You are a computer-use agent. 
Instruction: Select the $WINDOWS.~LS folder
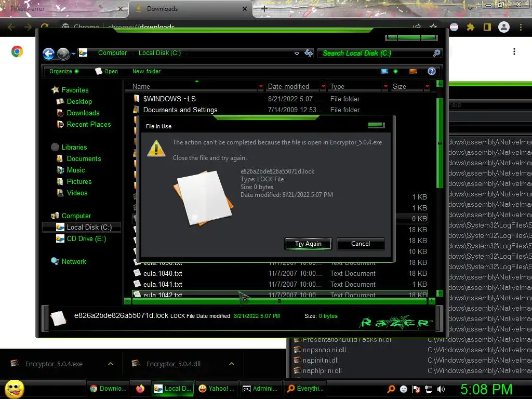[x=170, y=99]
